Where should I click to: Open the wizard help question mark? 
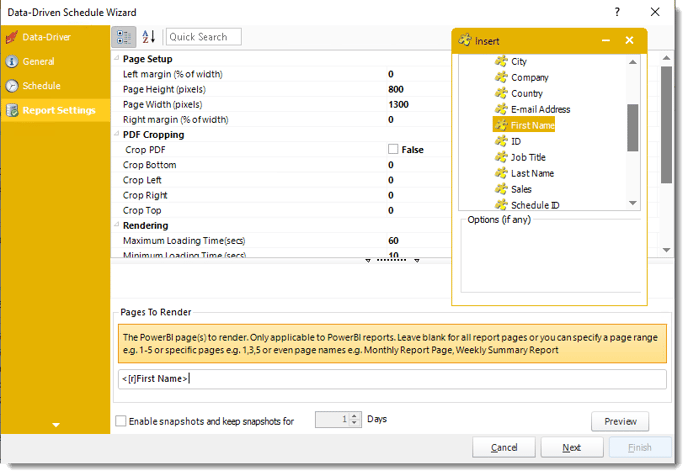click(617, 12)
